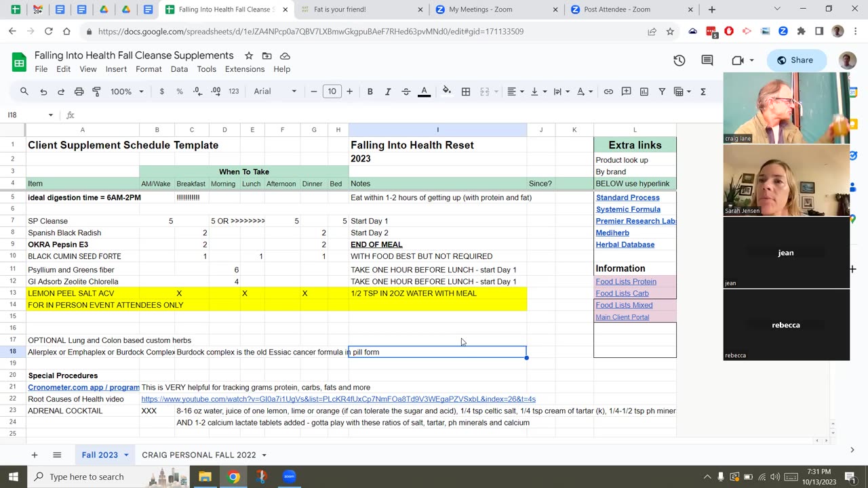Open the Extensions menu
Viewport: 868px width, 488px height.
pos(245,69)
